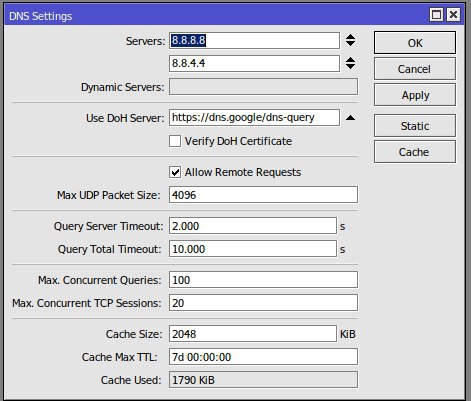The image size is (471, 401).
Task: Click the Verify DoH Certificate label text
Action: pos(238,141)
